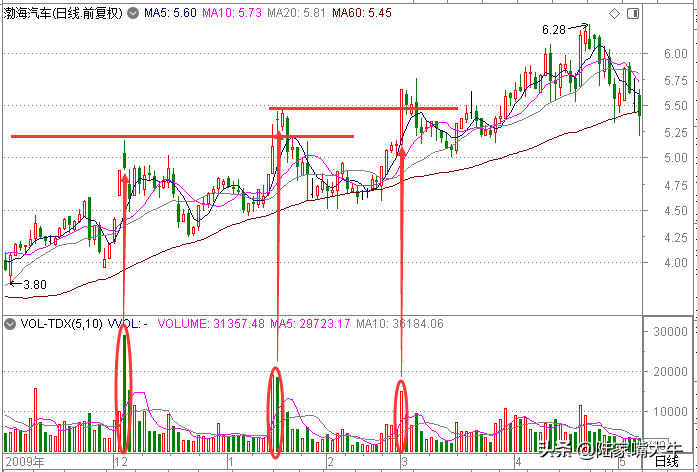697x472 pixels.
Task: Click the 4.50 price axis label
Action: (676, 211)
